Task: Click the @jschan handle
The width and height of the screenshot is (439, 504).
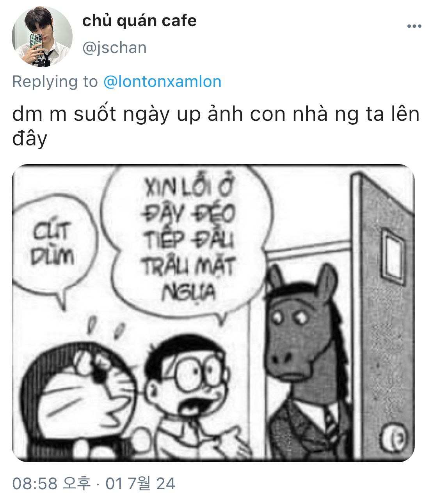Action: [x=114, y=48]
